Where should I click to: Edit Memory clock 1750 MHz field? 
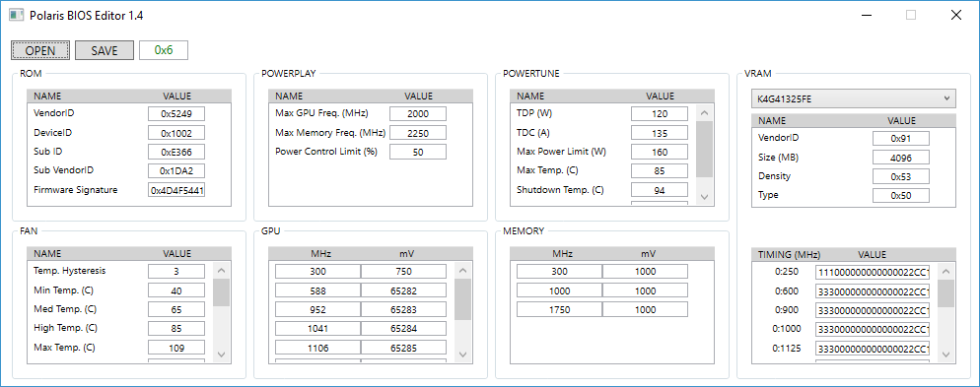click(559, 309)
